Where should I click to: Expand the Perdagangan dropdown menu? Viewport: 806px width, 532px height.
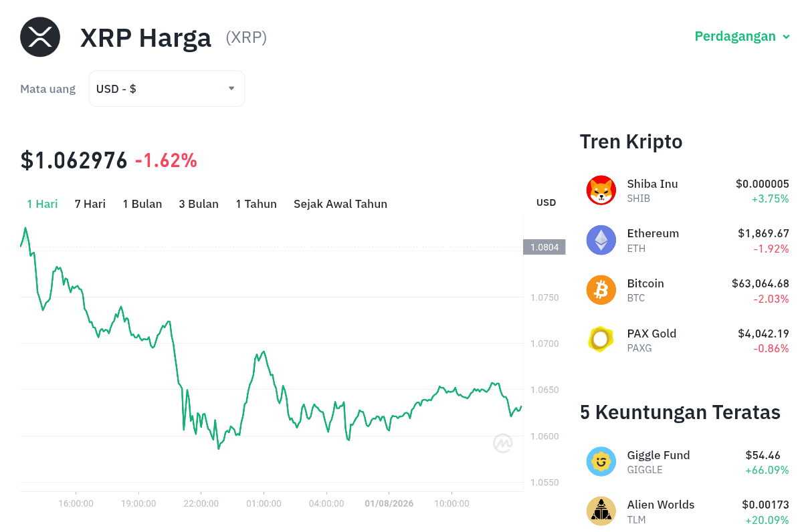click(742, 36)
